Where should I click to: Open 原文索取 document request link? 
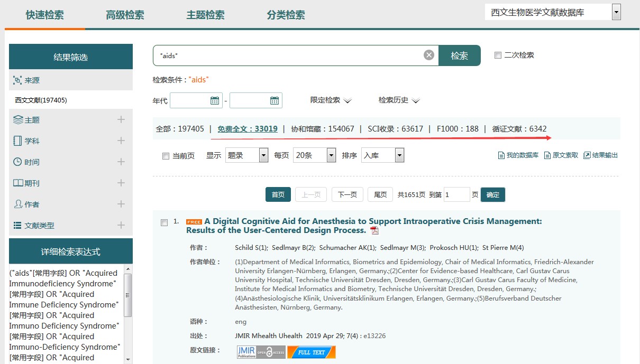tap(561, 155)
